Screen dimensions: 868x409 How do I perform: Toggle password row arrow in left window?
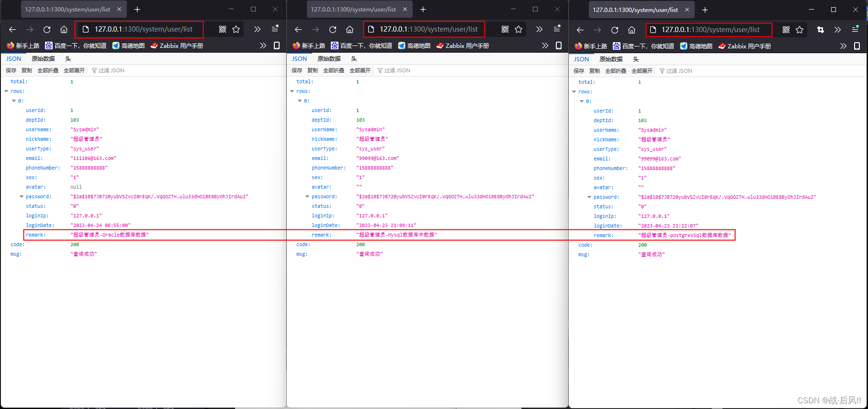click(22, 196)
